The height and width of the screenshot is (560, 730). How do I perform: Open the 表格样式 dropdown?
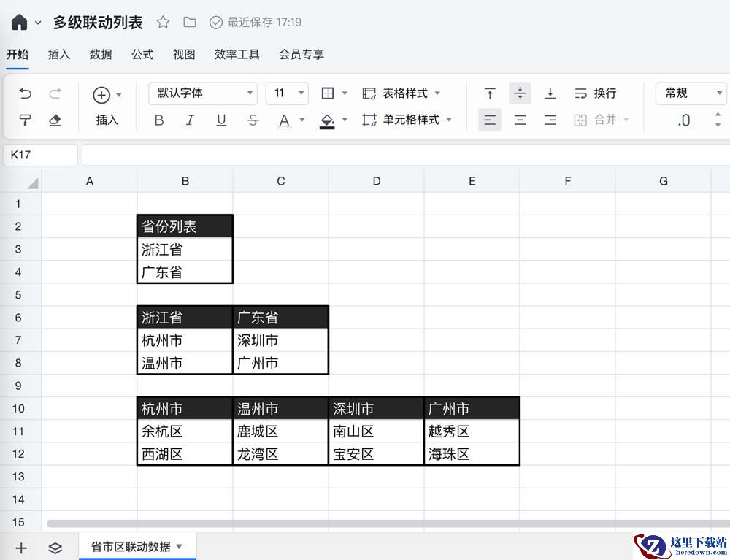pos(402,93)
